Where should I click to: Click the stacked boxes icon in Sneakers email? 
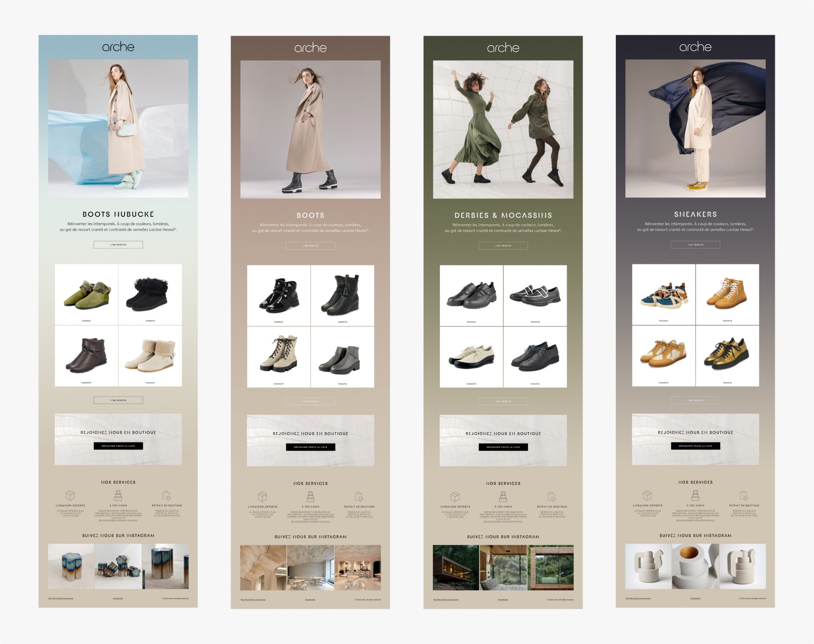click(695, 495)
